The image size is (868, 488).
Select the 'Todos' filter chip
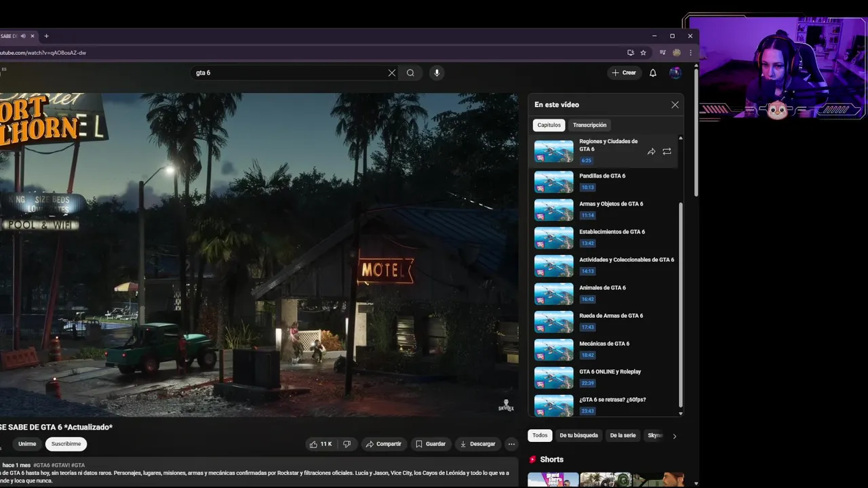click(x=540, y=435)
